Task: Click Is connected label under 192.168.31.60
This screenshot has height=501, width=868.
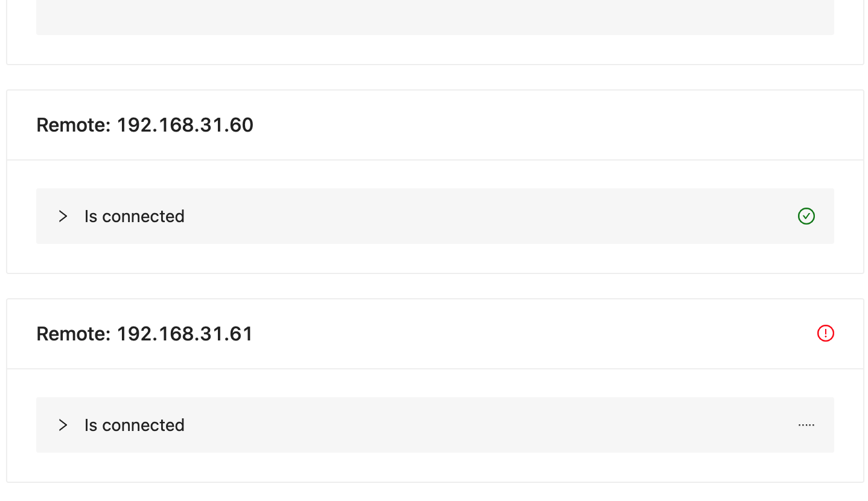Action: [134, 216]
